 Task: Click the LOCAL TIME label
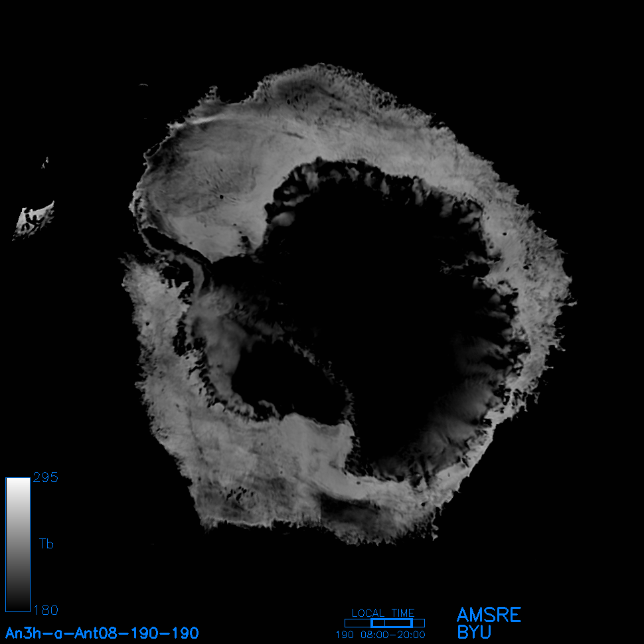pos(383,613)
